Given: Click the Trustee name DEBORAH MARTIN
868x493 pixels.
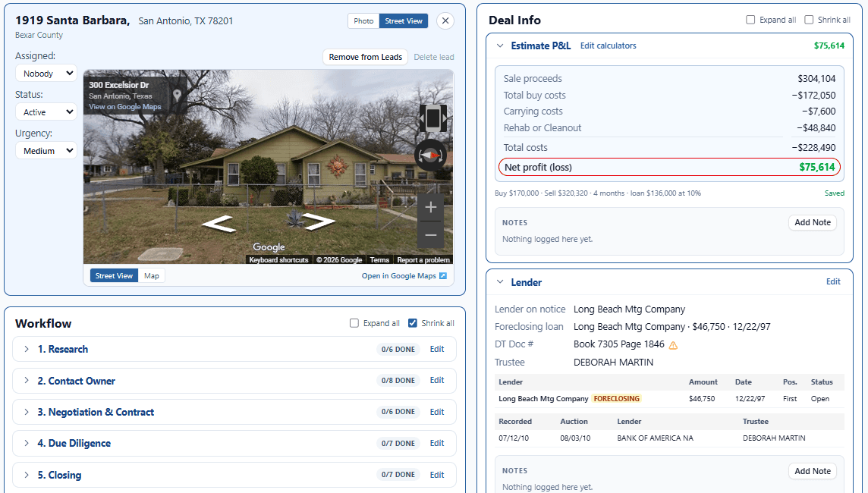Looking at the screenshot, I should tap(613, 363).
